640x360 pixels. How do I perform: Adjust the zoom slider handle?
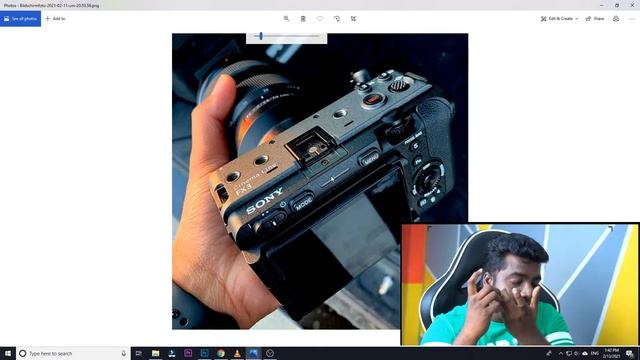click(261, 36)
